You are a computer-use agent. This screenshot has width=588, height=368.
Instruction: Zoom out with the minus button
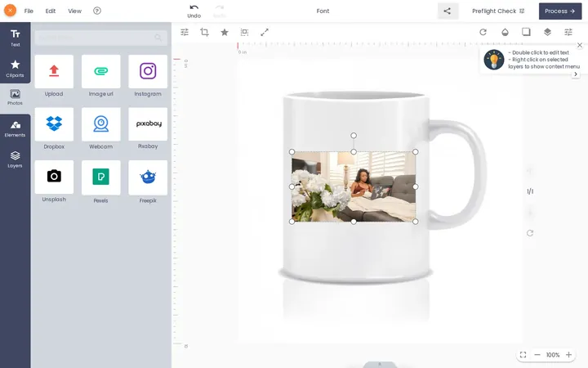point(537,354)
